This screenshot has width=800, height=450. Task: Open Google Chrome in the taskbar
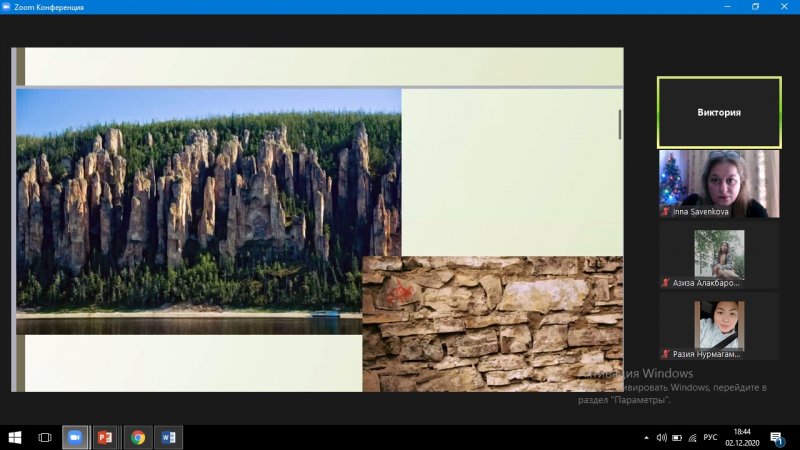[x=137, y=437]
